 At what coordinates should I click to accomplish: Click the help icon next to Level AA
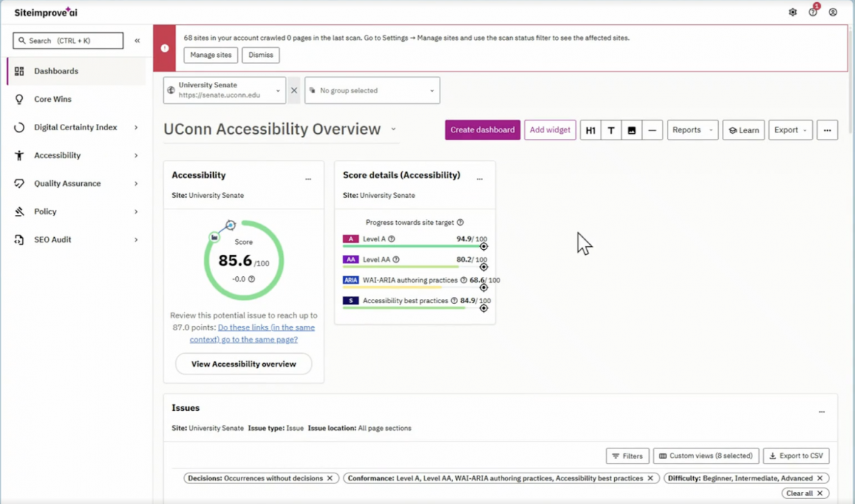point(396,260)
